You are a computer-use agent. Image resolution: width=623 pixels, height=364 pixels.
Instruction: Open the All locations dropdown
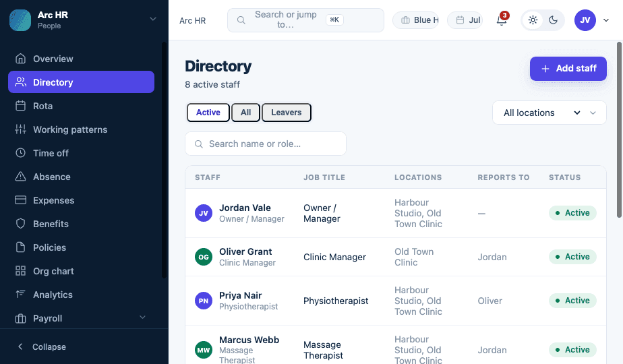(549, 113)
